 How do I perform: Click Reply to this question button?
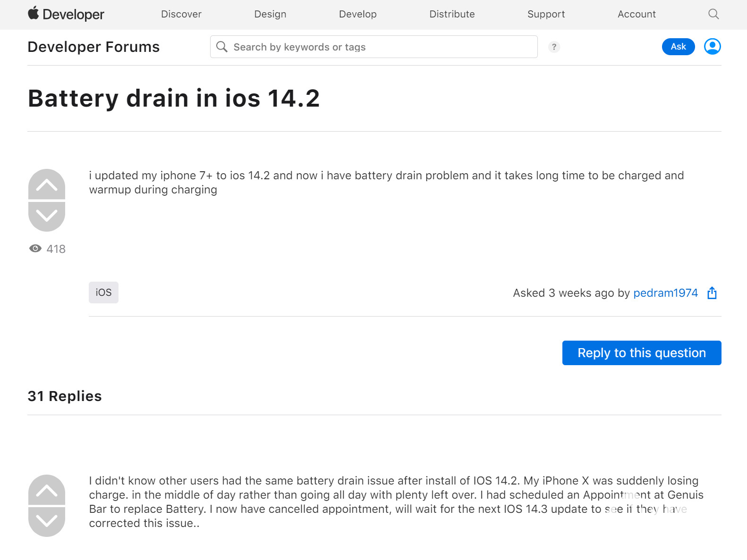pos(641,353)
